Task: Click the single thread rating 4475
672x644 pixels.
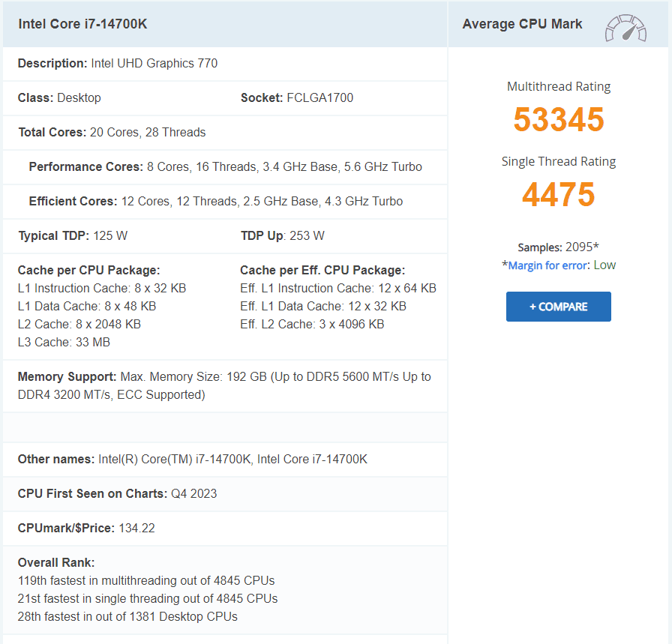Action: point(559,194)
